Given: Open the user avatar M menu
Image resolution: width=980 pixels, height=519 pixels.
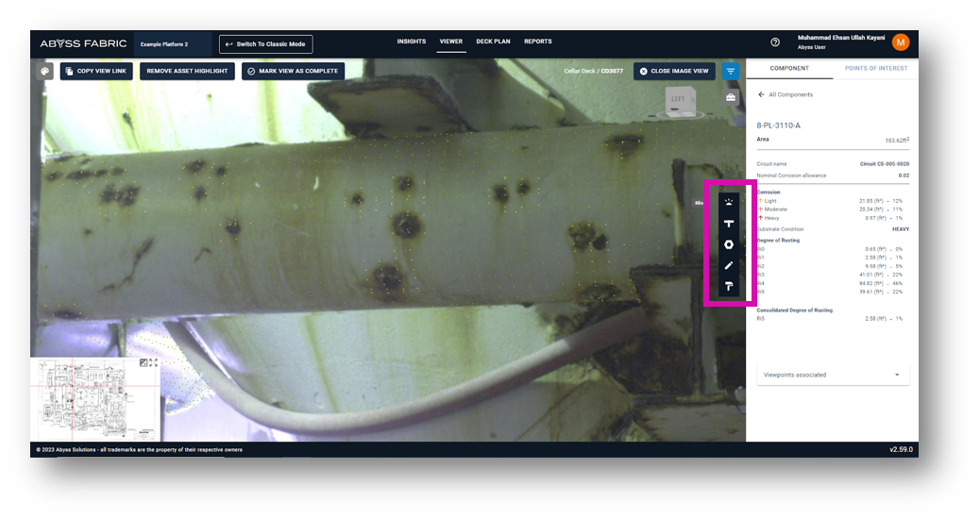Looking at the screenshot, I should pyautogui.click(x=900, y=42).
